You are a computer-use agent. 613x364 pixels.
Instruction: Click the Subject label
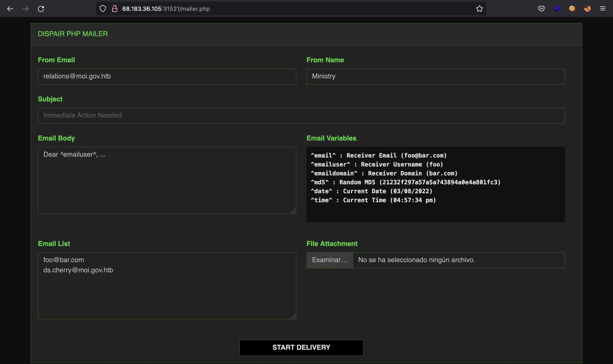tap(50, 99)
